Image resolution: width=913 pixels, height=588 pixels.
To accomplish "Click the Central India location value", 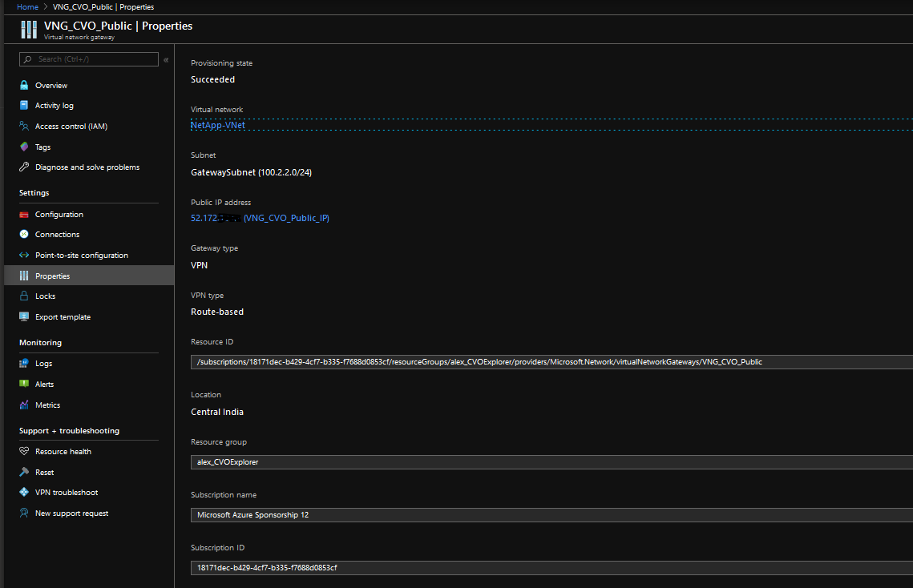I will click(x=217, y=412).
